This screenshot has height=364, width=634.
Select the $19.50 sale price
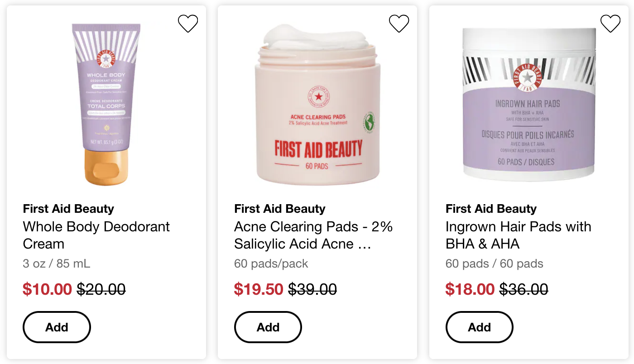point(259,289)
